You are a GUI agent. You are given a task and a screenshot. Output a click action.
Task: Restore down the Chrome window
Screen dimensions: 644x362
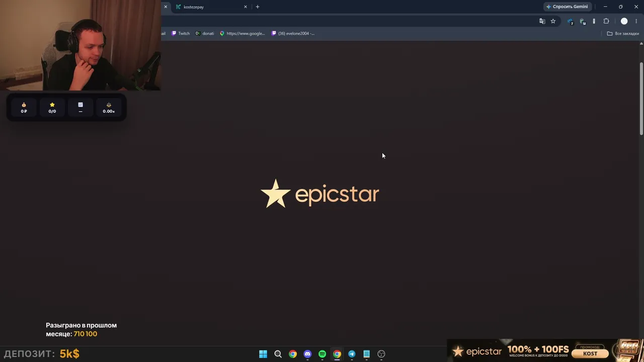coord(620,7)
